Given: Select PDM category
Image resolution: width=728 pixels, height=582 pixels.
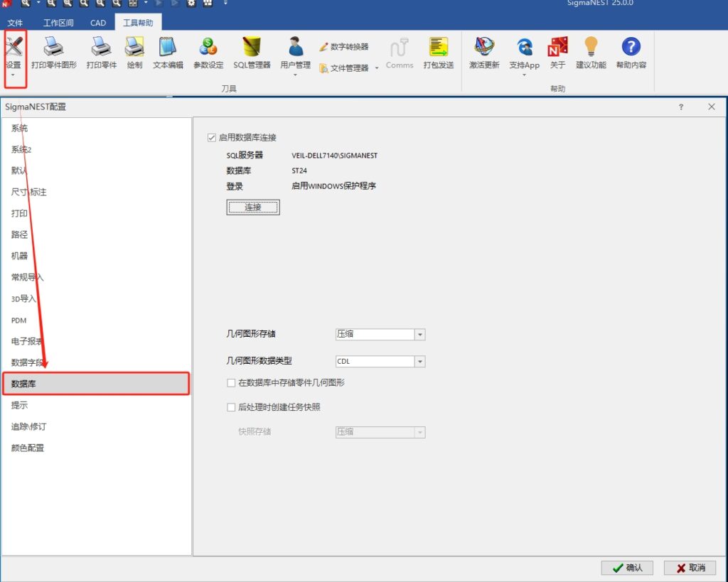Looking at the screenshot, I should pos(18,320).
